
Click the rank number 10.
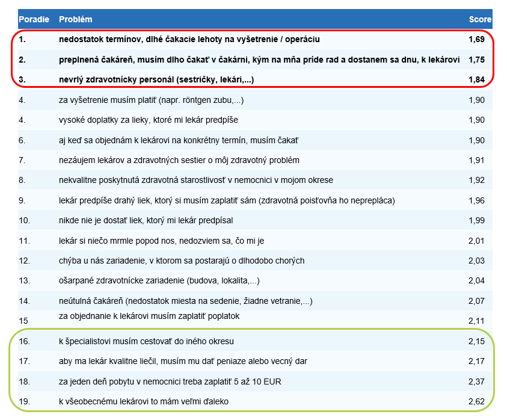[24, 220]
